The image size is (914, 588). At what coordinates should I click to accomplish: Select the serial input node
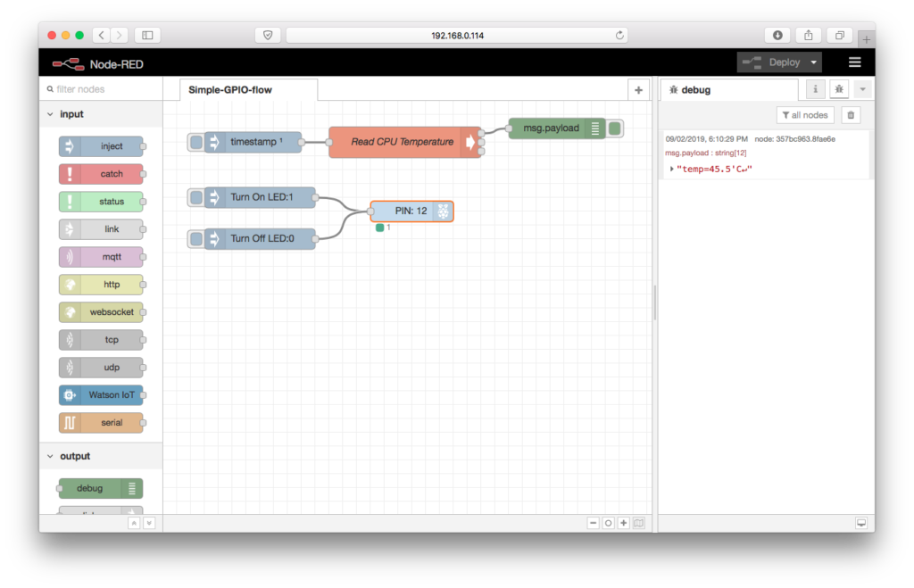coord(101,422)
